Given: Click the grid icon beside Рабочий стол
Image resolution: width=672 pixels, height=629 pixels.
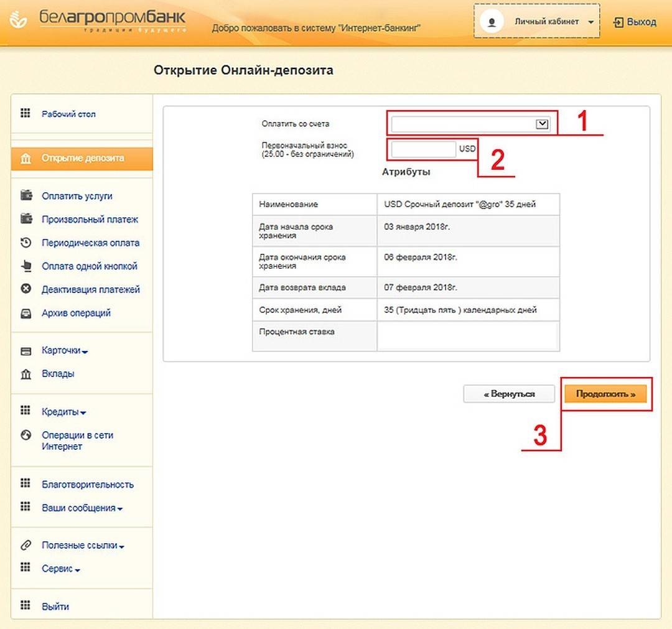Looking at the screenshot, I should coord(26,113).
